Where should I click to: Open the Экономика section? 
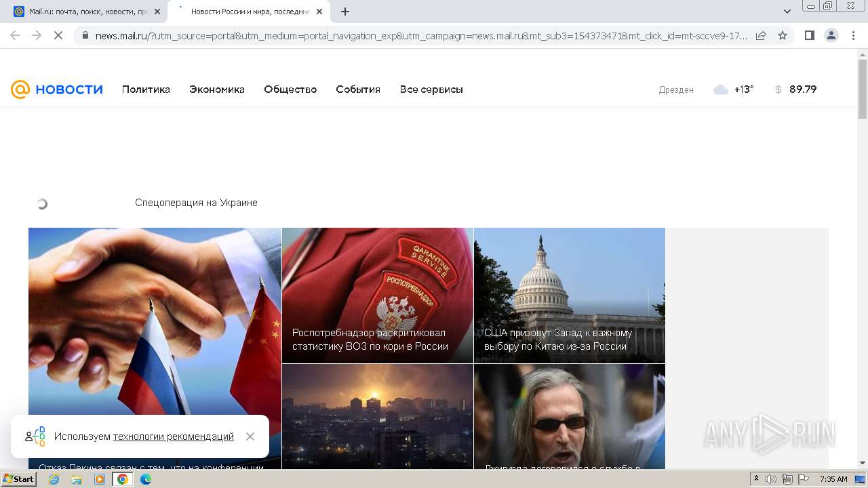click(217, 89)
